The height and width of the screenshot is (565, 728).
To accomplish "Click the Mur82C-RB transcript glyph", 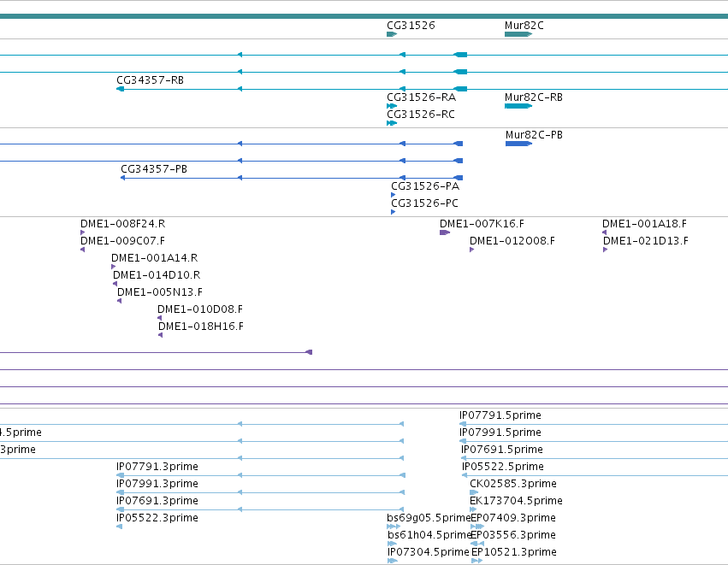I will pyautogui.click(x=518, y=106).
